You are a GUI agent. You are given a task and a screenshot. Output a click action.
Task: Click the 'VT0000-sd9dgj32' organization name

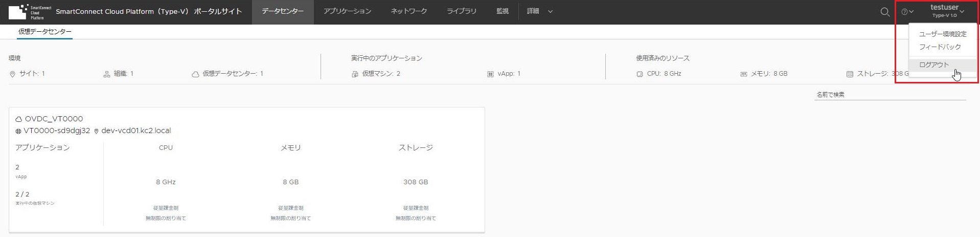(57, 131)
